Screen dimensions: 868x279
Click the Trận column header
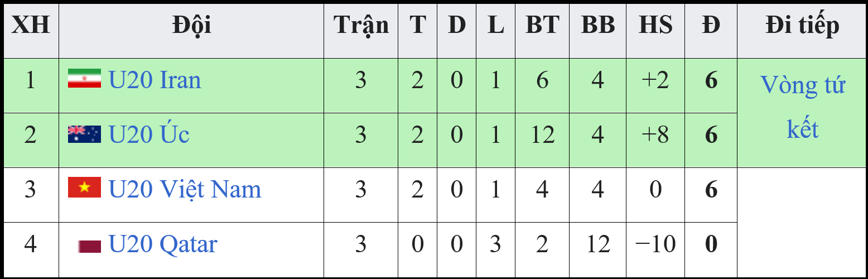[361, 25]
